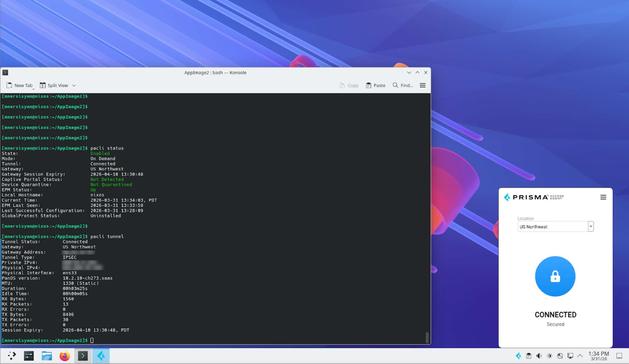Screen dimensions: 629x364
Task: Click the Prisma tray icon
Action: coord(518,356)
